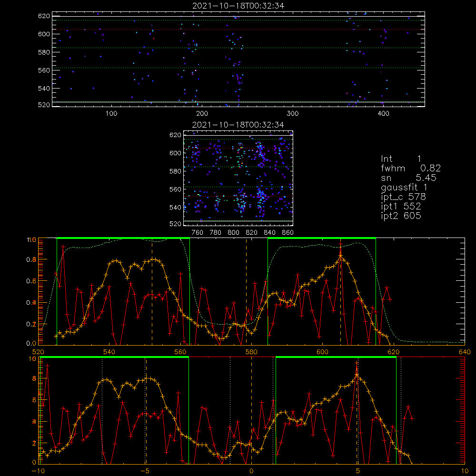Viewport: 476px width, 476px height.
Task: Click the top wide spectral image panel
Action: point(238,59)
